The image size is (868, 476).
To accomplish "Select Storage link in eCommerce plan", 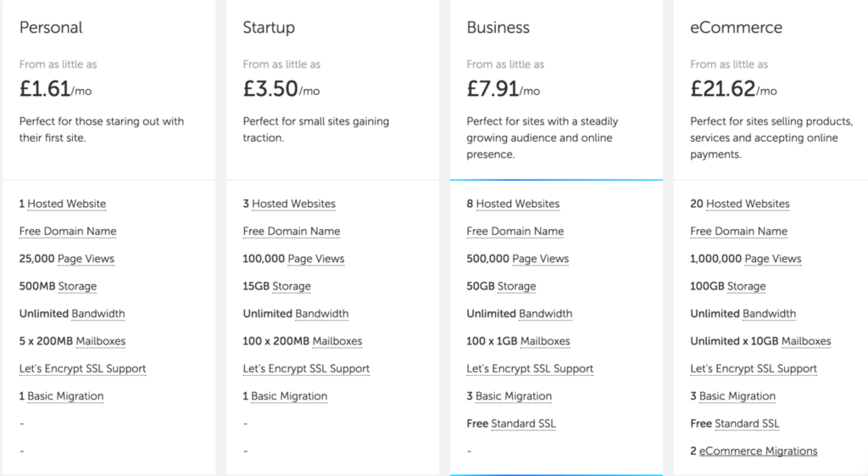I will pyautogui.click(x=746, y=287).
